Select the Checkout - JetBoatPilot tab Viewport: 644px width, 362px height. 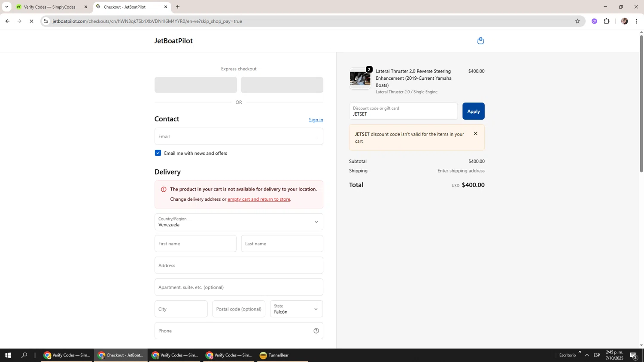131,7
